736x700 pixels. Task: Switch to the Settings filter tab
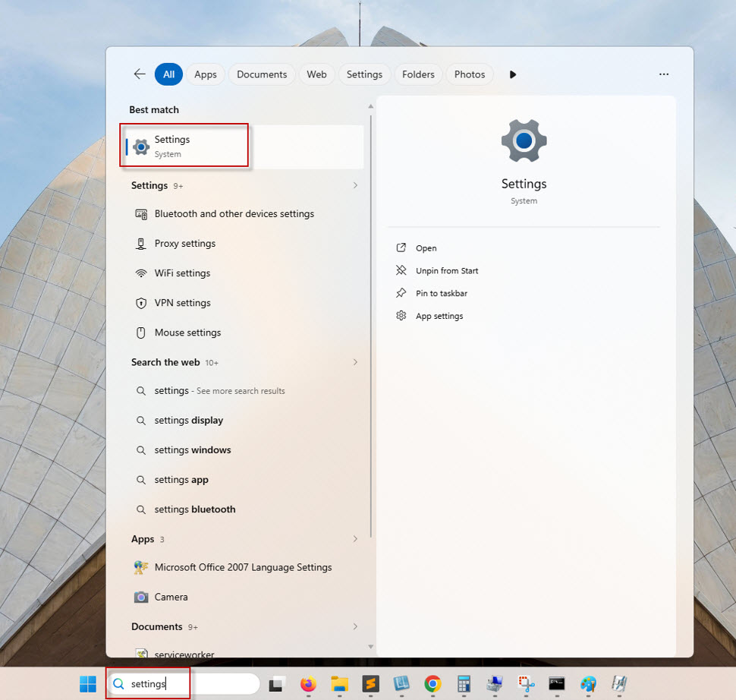(x=364, y=74)
